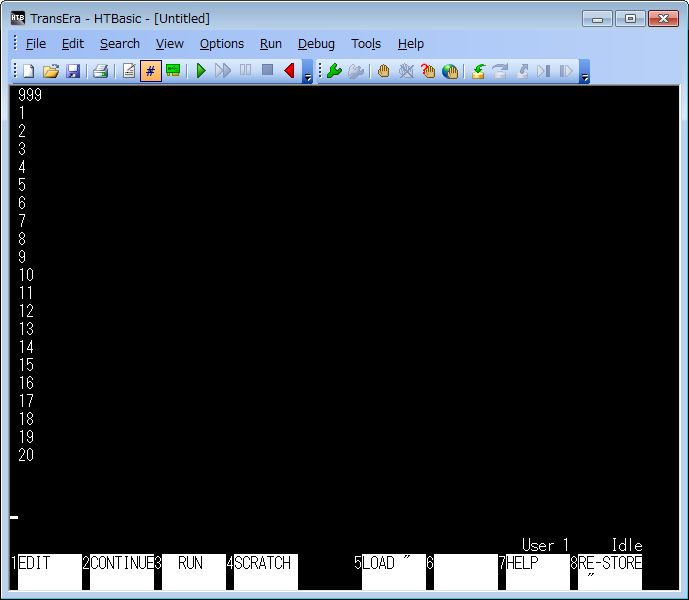Viewport: 689px width, 600px height.
Task: Minimize the HTBasic window
Action: coord(597,18)
